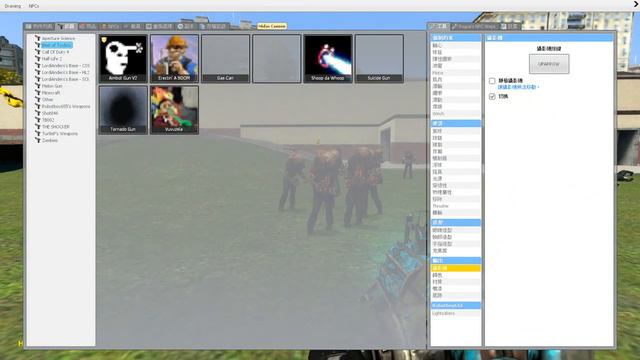Image resolution: width=640 pixels, height=360 pixels.
Task: Choose the Vuvuzela weapon thumbnail
Action: pyautogui.click(x=174, y=110)
